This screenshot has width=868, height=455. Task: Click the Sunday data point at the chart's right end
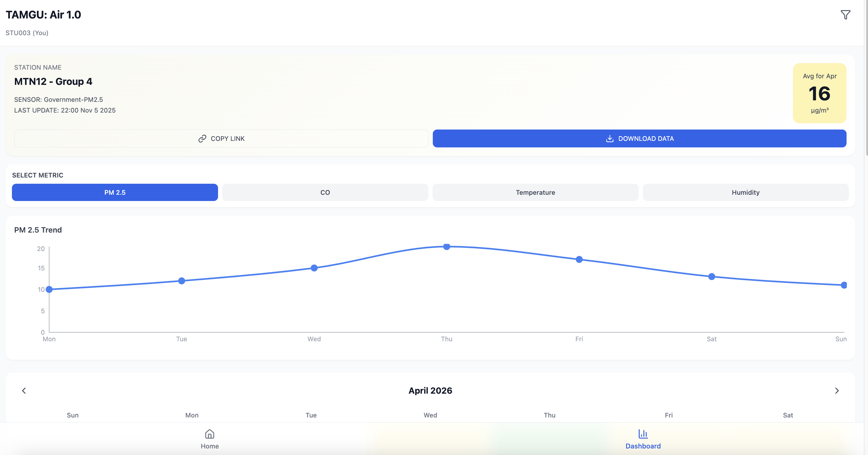point(844,285)
